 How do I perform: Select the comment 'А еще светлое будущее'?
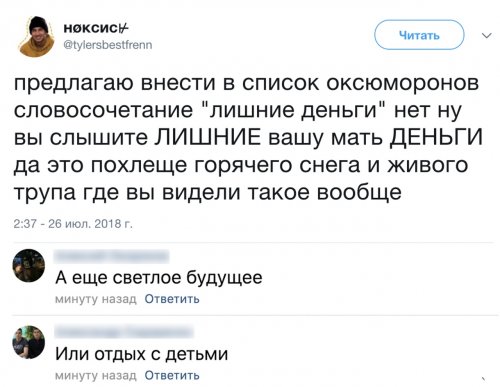(159, 278)
